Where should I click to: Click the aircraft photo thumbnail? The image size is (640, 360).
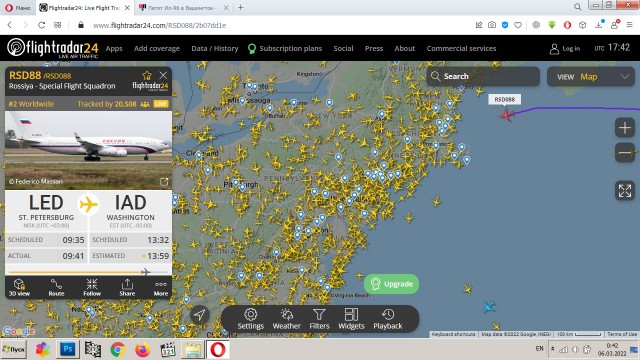coord(88,151)
